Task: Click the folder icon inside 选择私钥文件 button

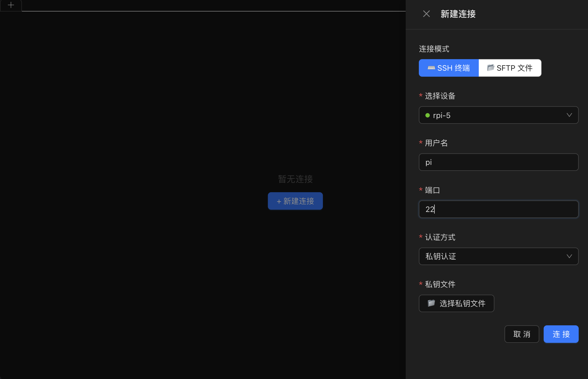Action: (x=431, y=303)
